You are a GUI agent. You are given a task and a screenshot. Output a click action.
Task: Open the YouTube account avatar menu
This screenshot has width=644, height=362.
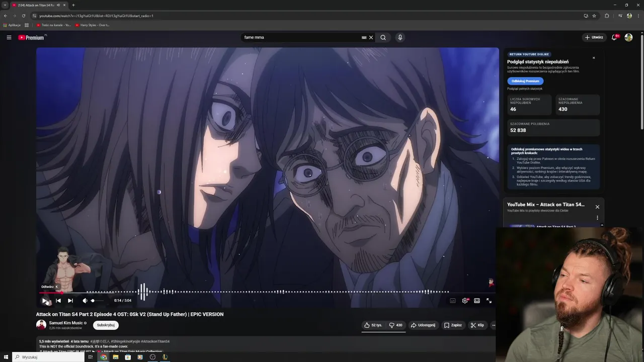tap(628, 37)
